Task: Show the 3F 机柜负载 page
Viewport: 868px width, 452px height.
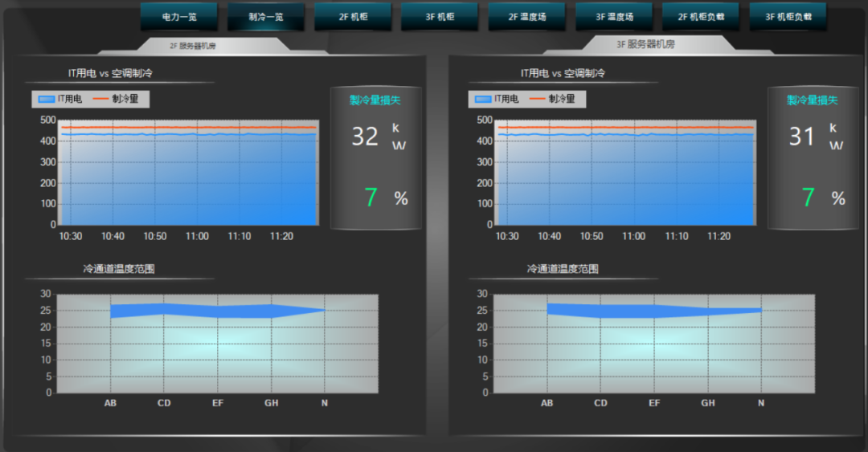Action: click(788, 17)
